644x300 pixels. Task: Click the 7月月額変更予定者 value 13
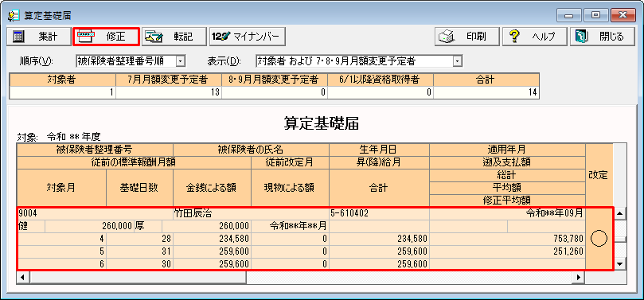tap(169, 92)
